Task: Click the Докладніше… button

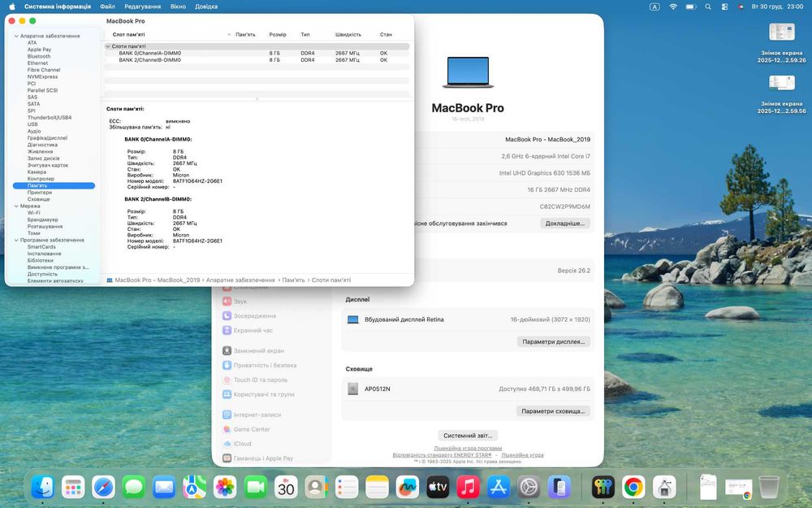Action: pos(565,224)
